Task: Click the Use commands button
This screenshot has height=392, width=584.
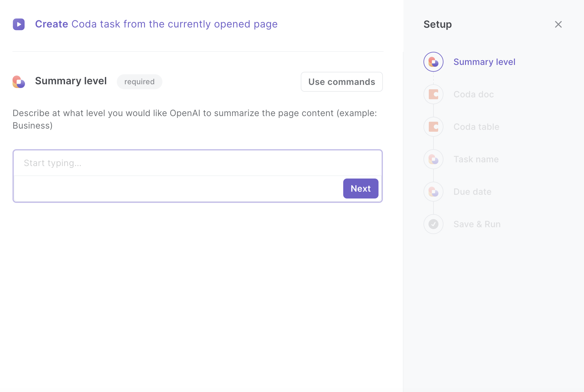Action: click(342, 82)
